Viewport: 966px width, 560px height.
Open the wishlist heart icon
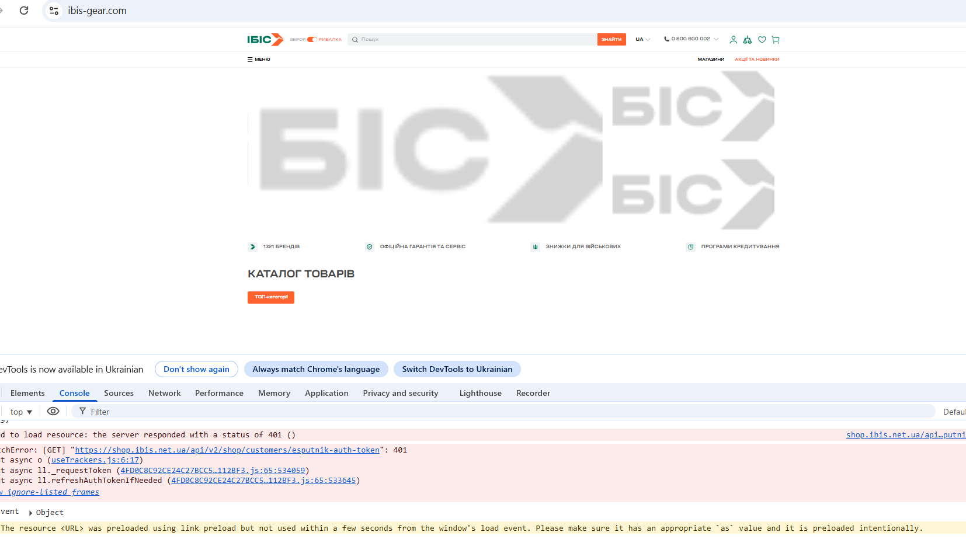[762, 40]
